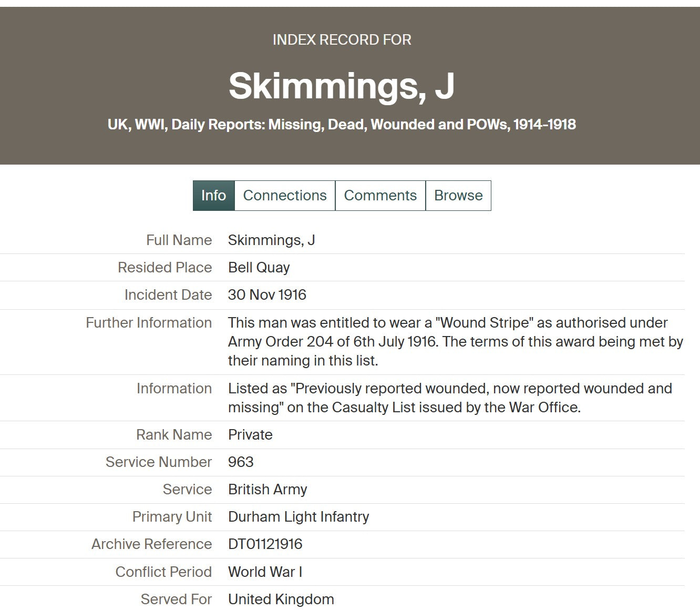The width and height of the screenshot is (700, 610).
Task: Click the archive reference DT01121916
Action: tap(265, 544)
